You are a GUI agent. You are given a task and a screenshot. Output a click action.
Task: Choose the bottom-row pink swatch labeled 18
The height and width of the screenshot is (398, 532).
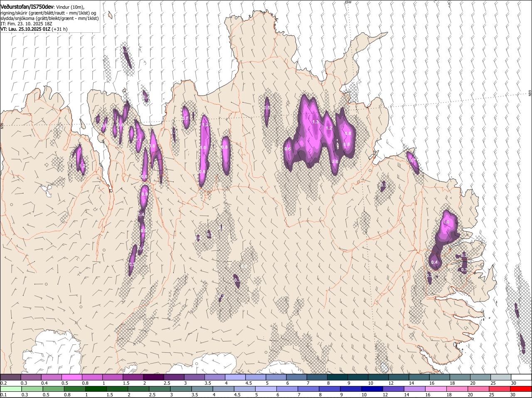pos(457,389)
